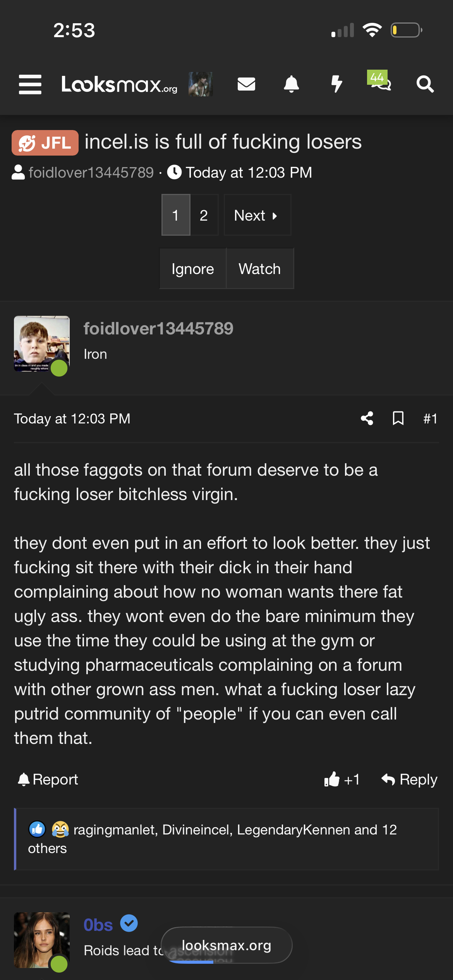This screenshot has width=453, height=980.
Task: Open the search magnifier icon
Action: 425,84
